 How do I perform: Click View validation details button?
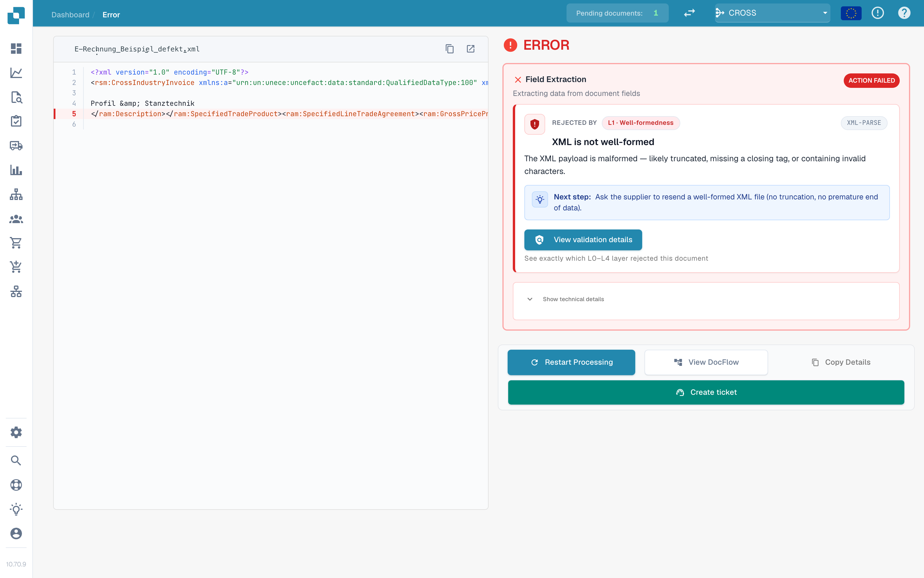click(583, 240)
